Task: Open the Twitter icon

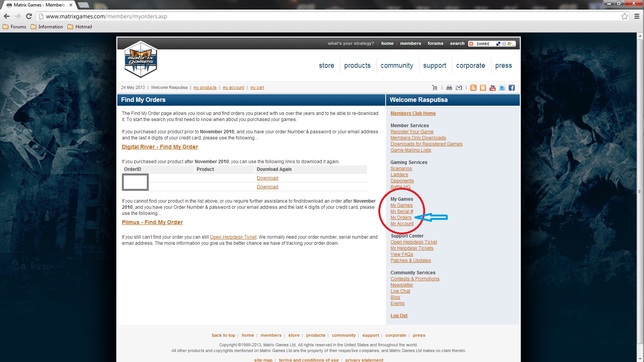Action: point(502,88)
